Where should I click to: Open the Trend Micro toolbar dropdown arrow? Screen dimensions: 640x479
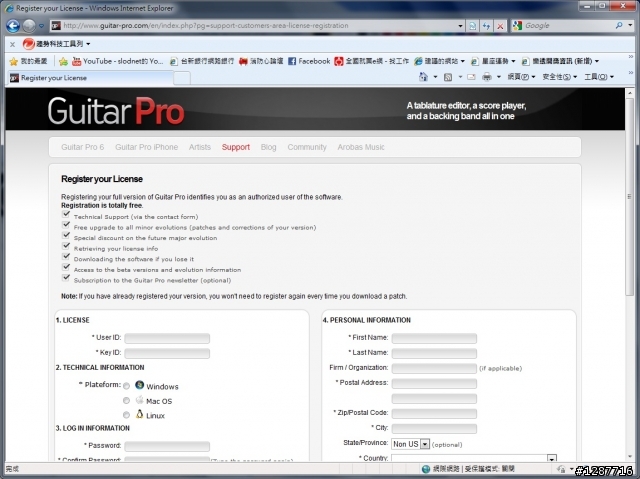pyautogui.click(x=88, y=44)
